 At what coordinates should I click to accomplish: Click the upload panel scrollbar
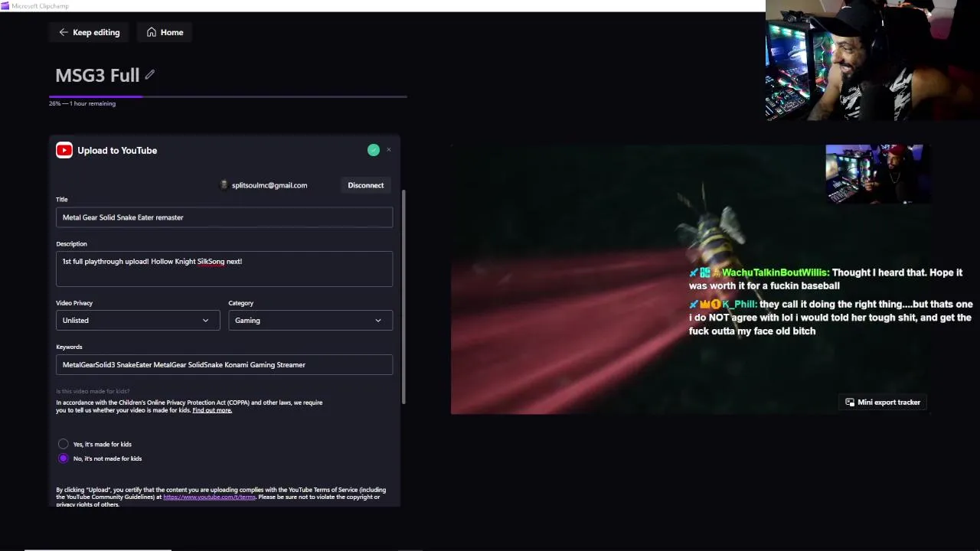403,297
